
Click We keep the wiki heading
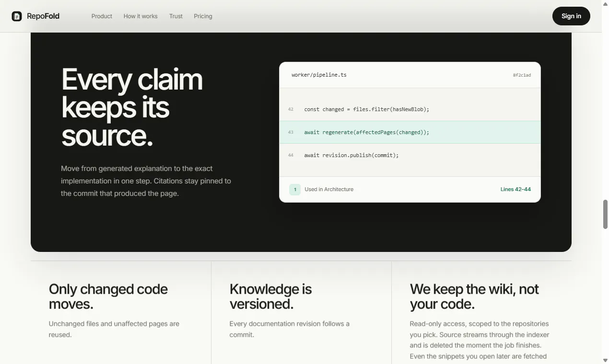(474, 296)
